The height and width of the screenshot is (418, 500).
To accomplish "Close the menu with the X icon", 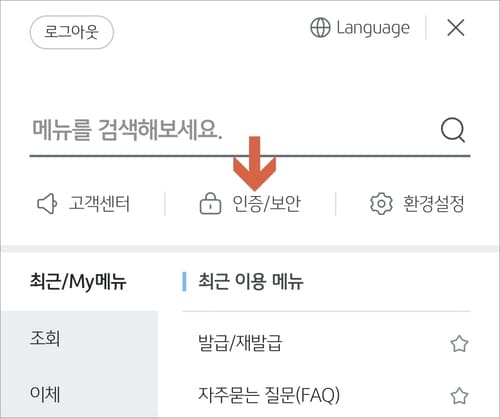I will click(x=456, y=28).
